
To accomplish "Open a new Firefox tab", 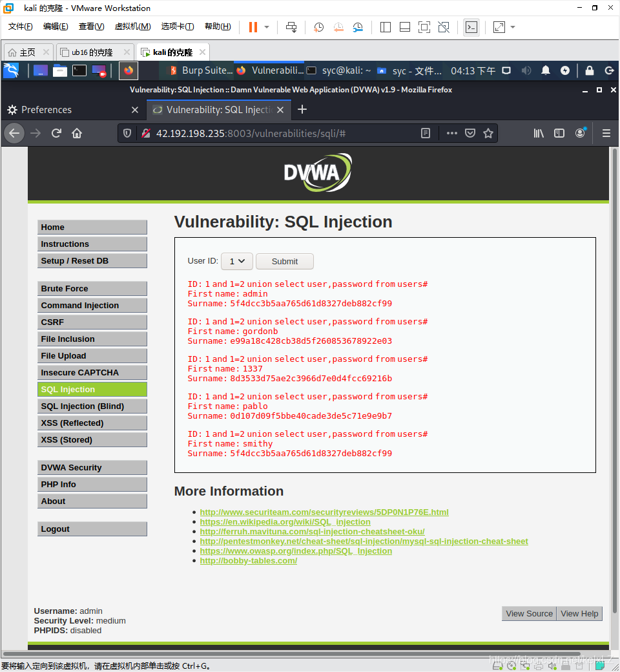I will [302, 110].
